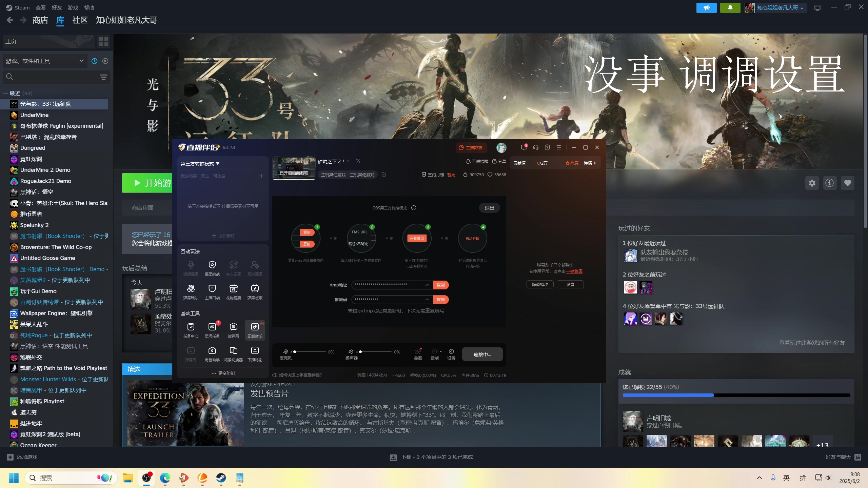
Task: Mute the speaker (扬声器) icon
Action: coord(351,352)
